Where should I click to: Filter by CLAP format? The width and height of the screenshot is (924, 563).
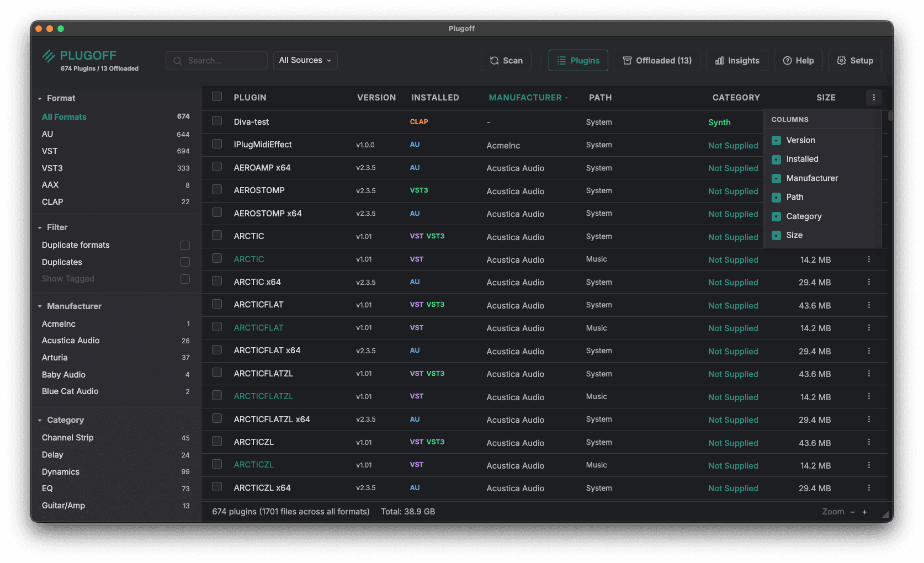pyautogui.click(x=115, y=202)
